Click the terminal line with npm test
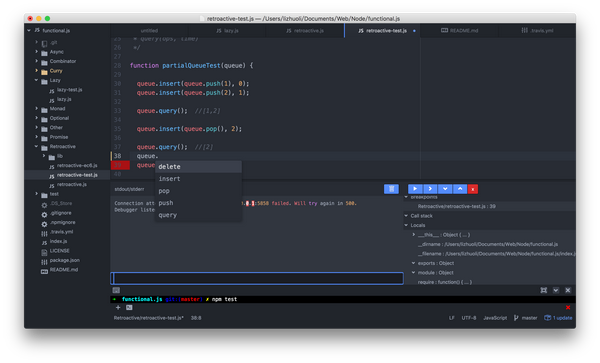 pyautogui.click(x=343, y=300)
